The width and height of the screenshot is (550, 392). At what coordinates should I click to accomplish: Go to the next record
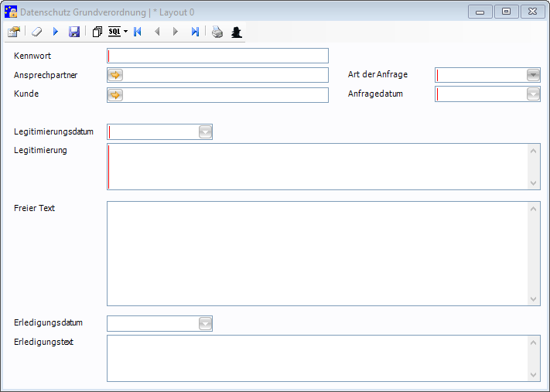pyautogui.click(x=176, y=32)
